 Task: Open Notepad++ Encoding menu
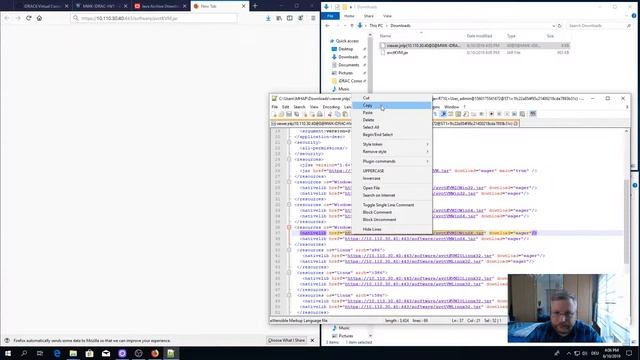click(x=331, y=107)
